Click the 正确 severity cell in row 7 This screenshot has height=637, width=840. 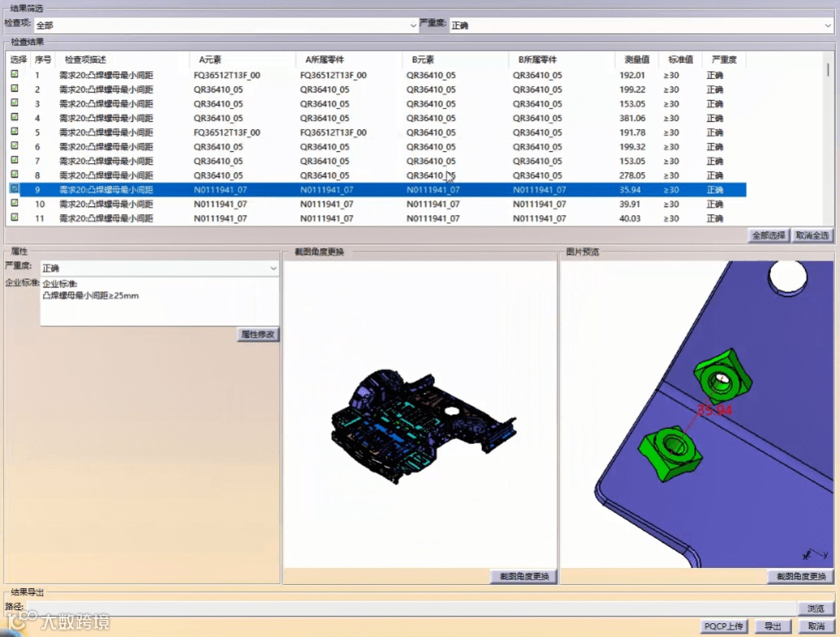715,161
